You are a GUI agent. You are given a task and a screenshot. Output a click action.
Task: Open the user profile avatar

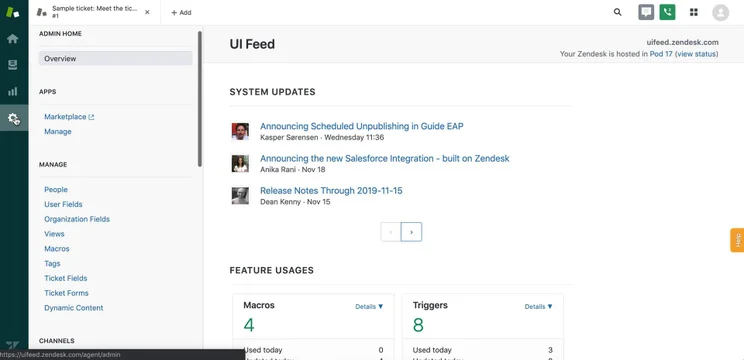[720, 12]
